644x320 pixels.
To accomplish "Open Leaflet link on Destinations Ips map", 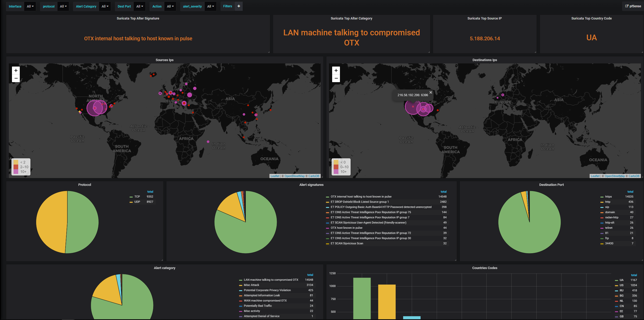I will (595, 176).
